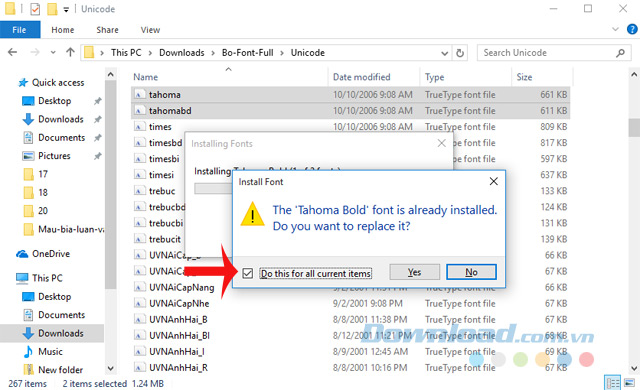Image resolution: width=640 pixels, height=390 pixels.
Task: Expand the address bar history dropdown
Action: tap(444, 53)
